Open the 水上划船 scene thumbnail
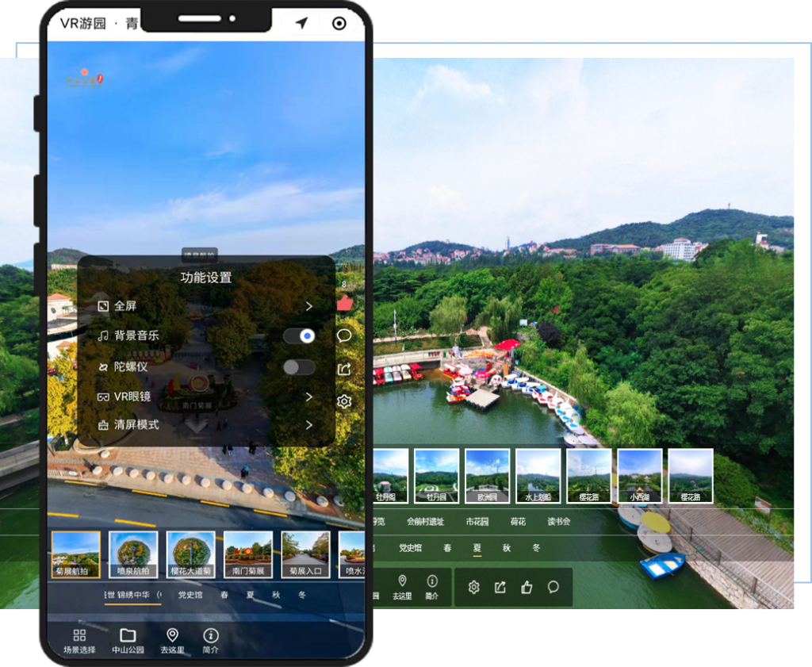Viewport: 812px width, 667px height. click(x=538, y=476)
